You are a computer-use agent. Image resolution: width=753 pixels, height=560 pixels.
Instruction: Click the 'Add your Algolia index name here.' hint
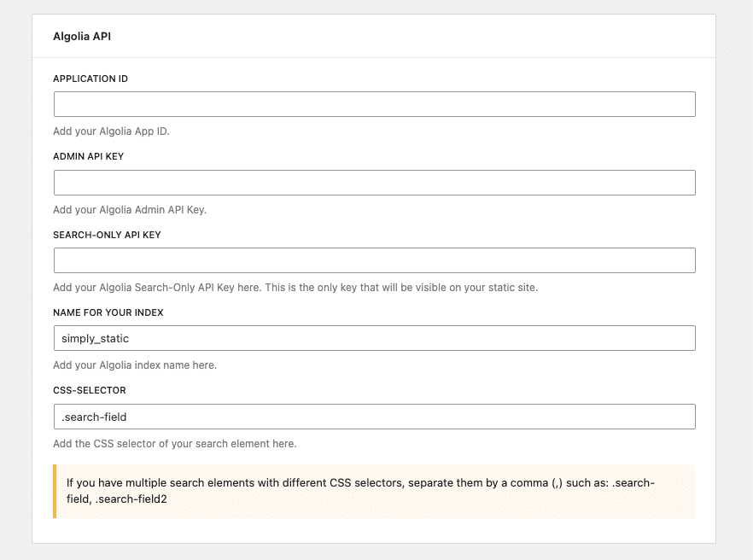(x=135, y=365)
